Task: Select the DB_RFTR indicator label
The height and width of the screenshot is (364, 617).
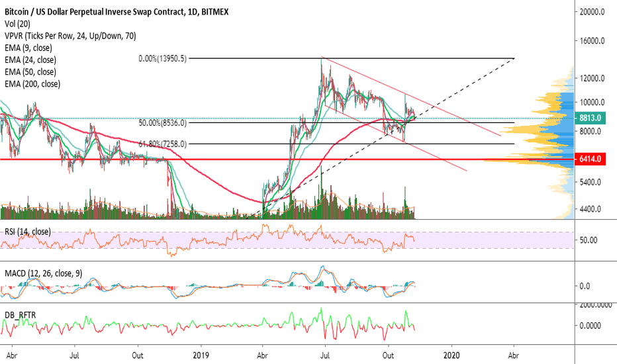Action: [x=20, y=315]
